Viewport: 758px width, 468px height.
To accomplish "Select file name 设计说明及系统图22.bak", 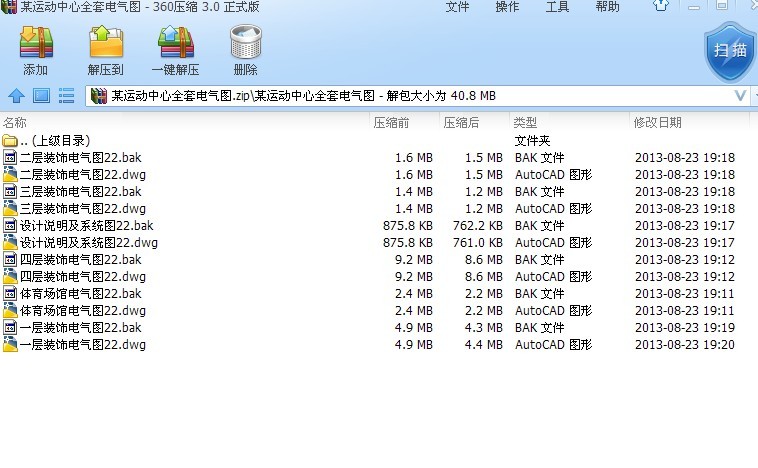I will click(x=87, y=226).
